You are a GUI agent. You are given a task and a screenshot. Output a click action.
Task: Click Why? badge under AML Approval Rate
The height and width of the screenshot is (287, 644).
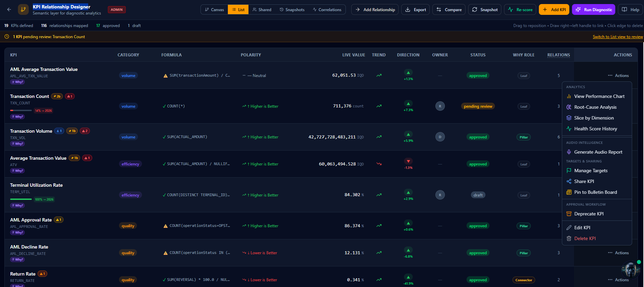coord(18,233)
